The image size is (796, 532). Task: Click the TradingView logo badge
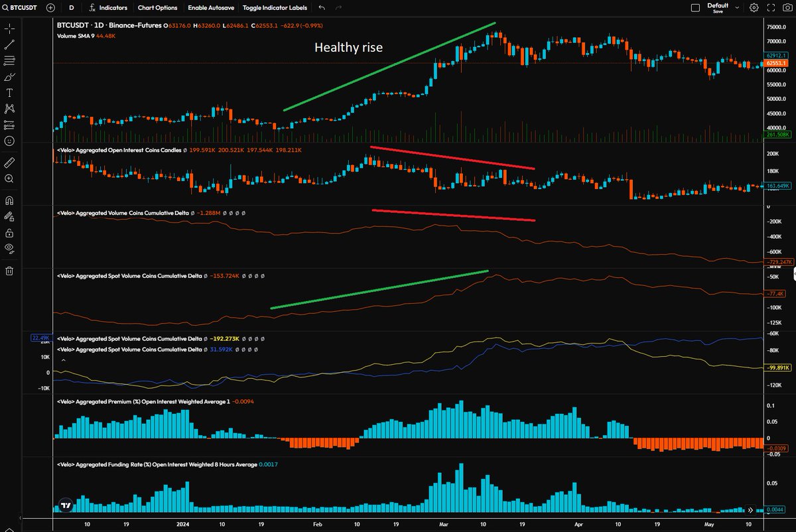[65, 505]
